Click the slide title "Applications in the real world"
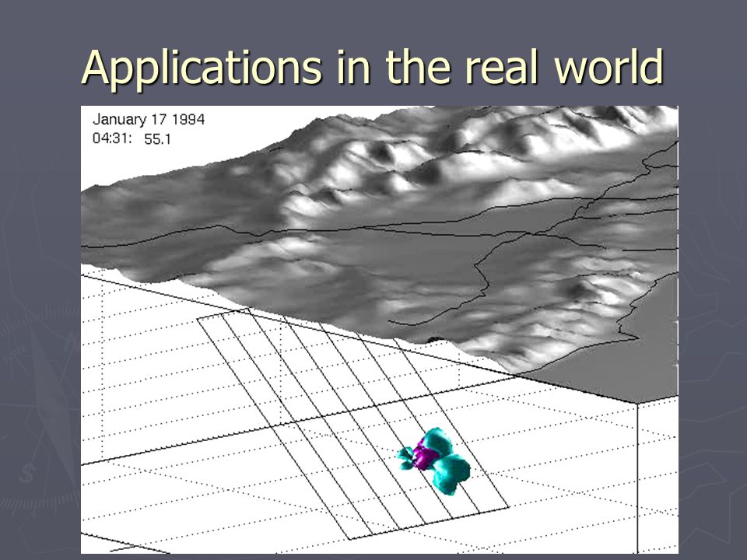Screen dimensions: 747x560 (x=372, y=68)
